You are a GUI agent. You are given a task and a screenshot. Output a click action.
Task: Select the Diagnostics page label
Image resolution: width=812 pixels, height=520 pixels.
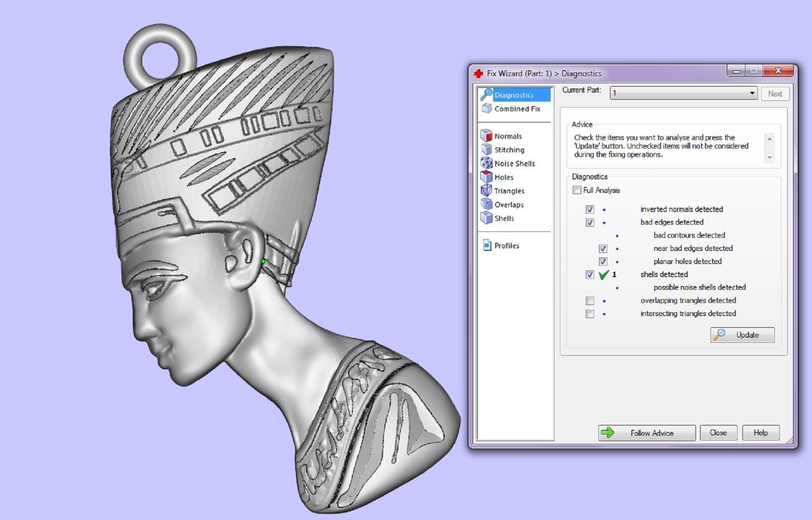[x=514, y=95]
